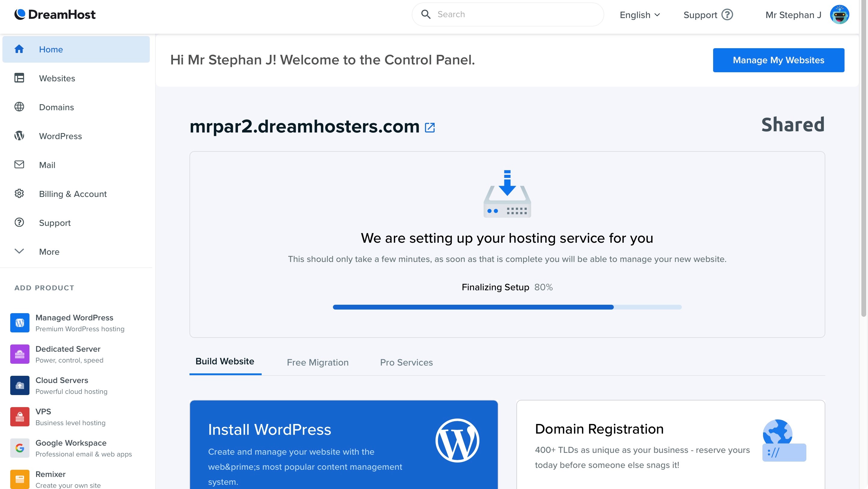Open the Websites section in the sidebar
This screenshot has height=489, width=868.
click(x=57, y=78)
